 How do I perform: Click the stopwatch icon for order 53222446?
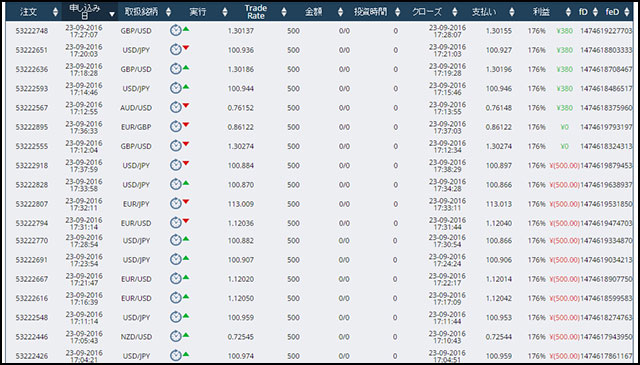click(x=176, y=336)
